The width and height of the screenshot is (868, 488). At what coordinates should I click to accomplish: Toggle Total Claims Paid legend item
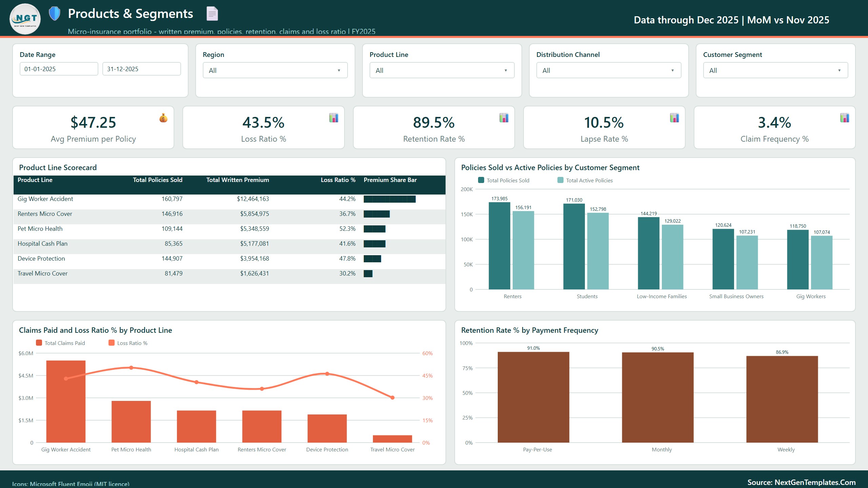pos(61,343)
